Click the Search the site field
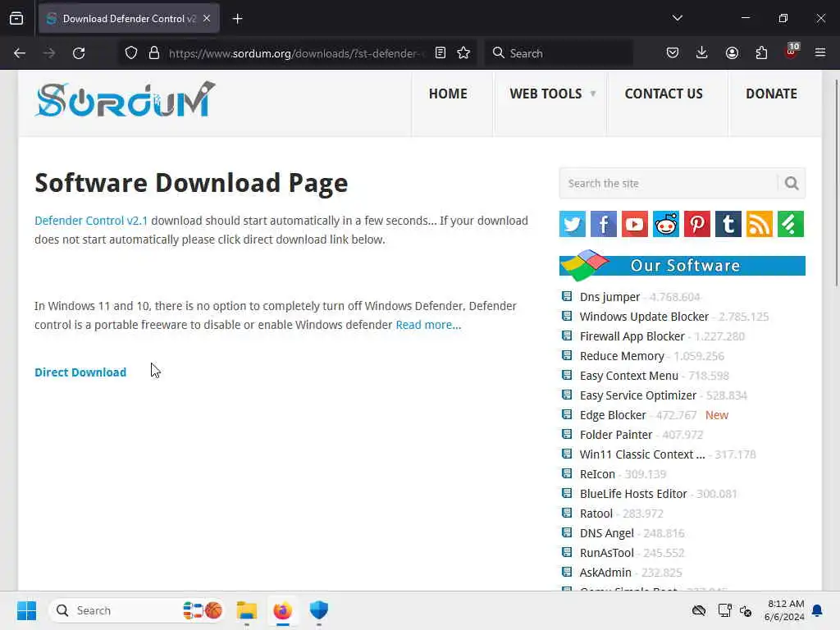The height and width of the screenshot is (630, 840). tap(668, 183)
